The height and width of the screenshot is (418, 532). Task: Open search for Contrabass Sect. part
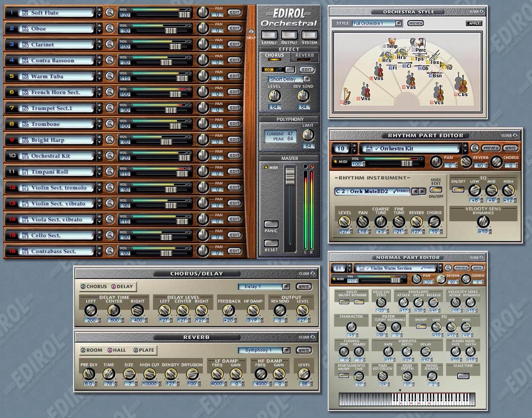(x=109, y=251)
